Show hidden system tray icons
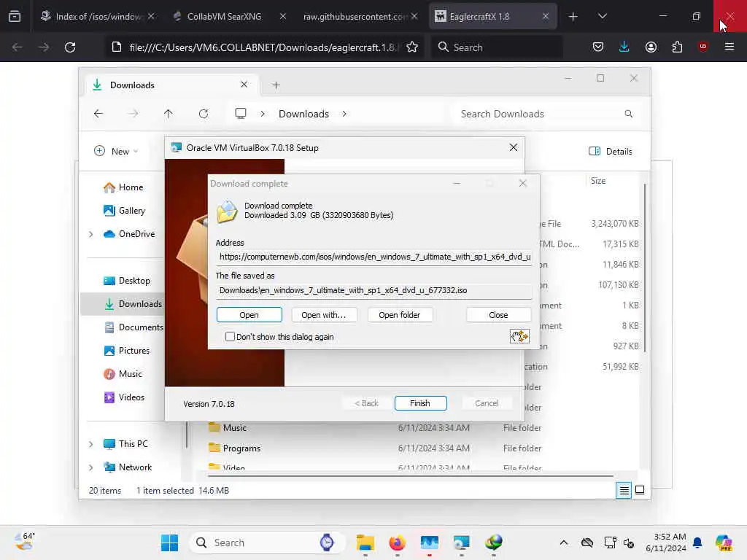 click(564, 542)
